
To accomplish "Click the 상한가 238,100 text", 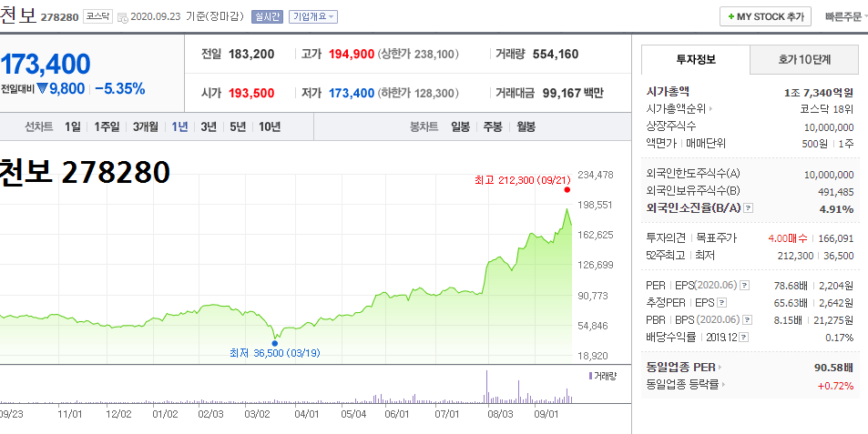I will point(418,55).
